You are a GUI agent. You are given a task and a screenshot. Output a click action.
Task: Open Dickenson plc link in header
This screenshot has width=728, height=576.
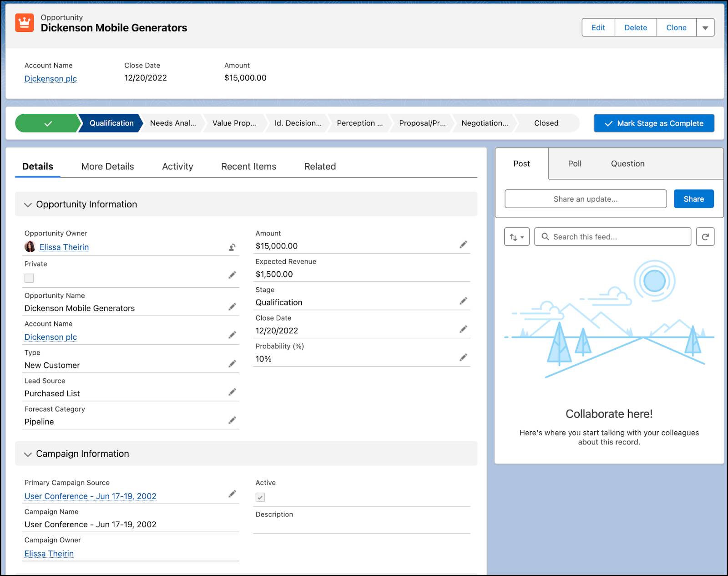point(51,79)
